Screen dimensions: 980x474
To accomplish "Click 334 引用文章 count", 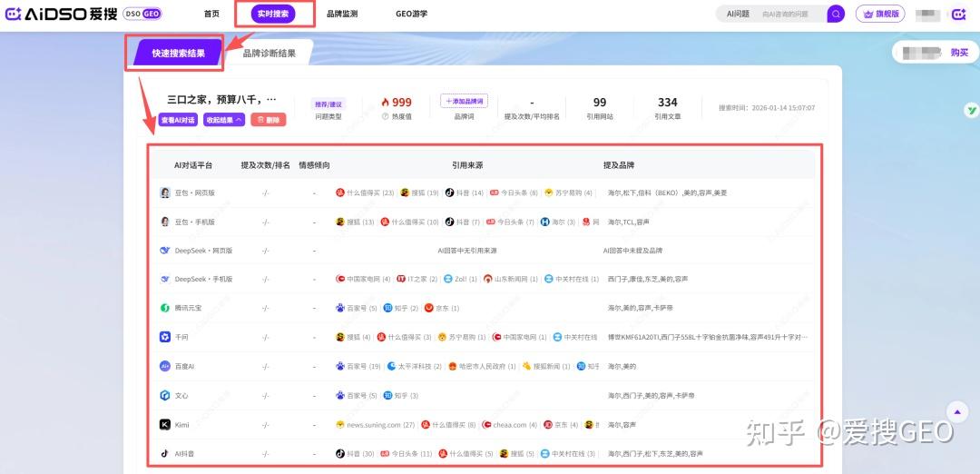I will click(x=668, y=102).
